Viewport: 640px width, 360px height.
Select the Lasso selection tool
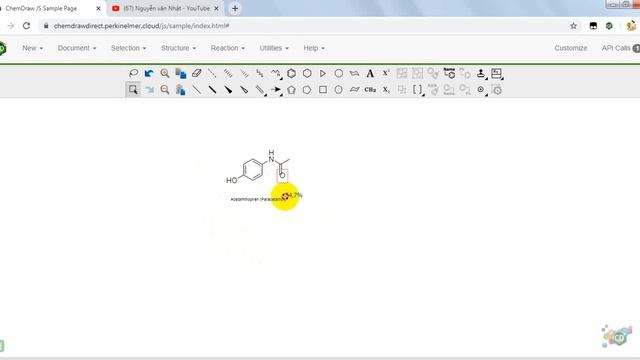133,73
